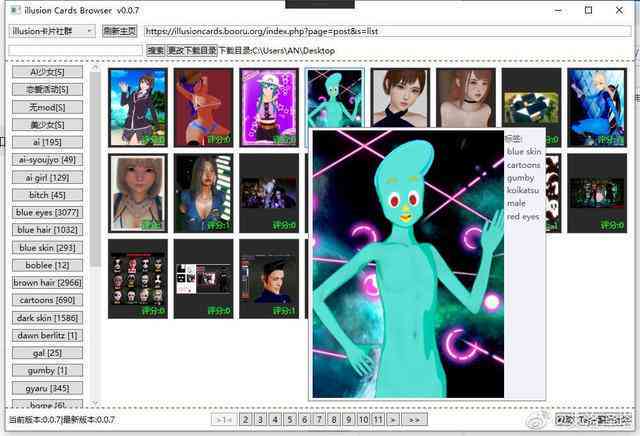Open the second-row rightmost dark thumbnail
The width and height of the screenshot is (640, 436).
[x=597, y=193]
